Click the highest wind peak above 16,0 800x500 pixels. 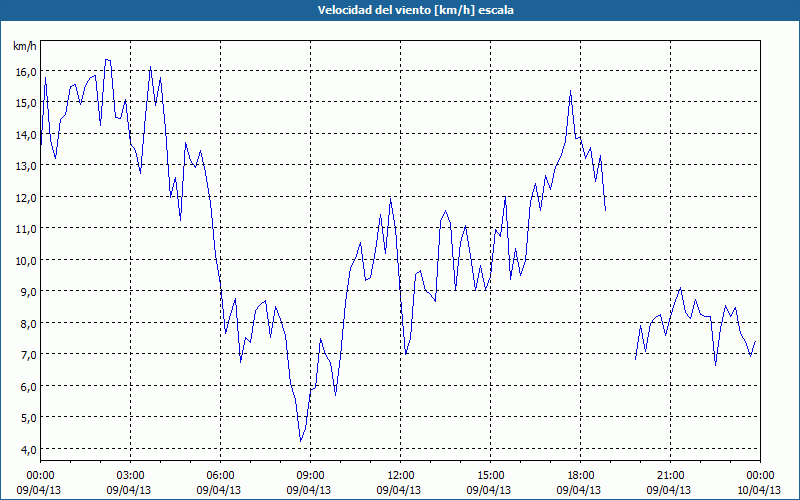click(107, 60)
